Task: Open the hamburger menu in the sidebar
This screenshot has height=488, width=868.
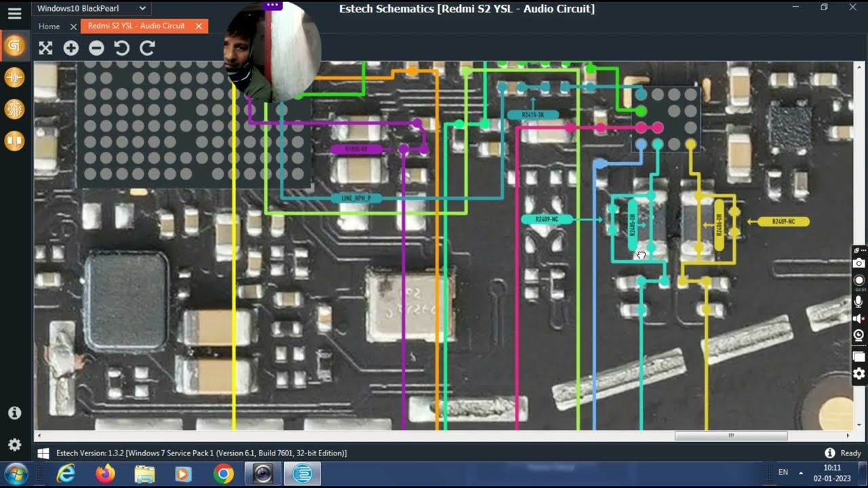Action: pyautogui.click(x=14, y=13)
